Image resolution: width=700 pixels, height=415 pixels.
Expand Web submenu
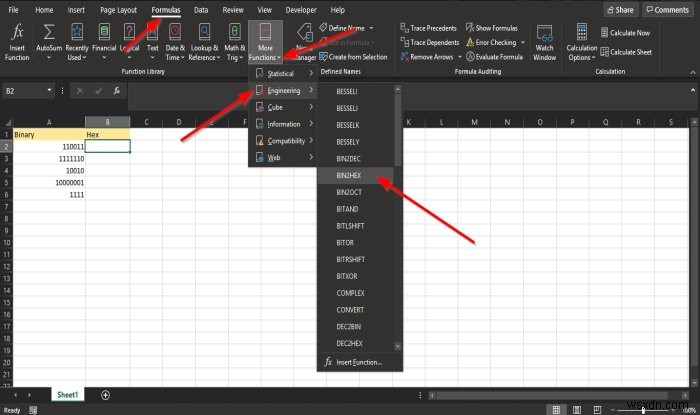(283, 158)
